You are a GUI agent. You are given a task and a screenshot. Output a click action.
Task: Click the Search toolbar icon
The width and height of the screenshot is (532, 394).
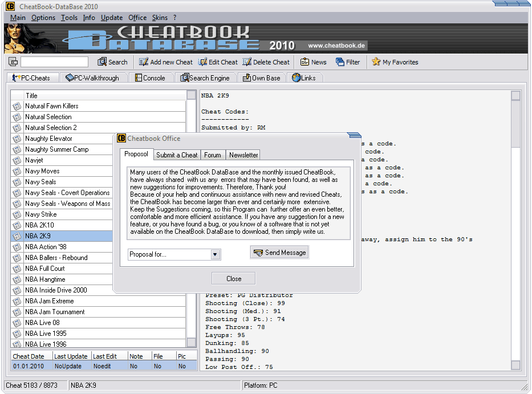tap(103, 62)
